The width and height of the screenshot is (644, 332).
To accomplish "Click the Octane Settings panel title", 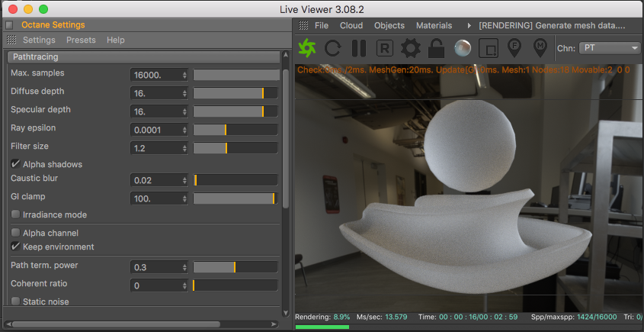I will (53, 24).
